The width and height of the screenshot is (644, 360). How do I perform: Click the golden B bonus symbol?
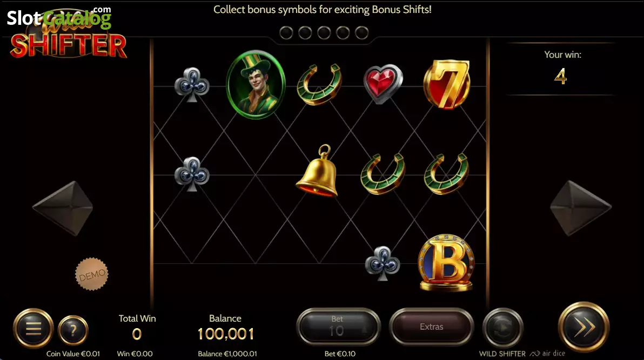(x=446, y=263)
